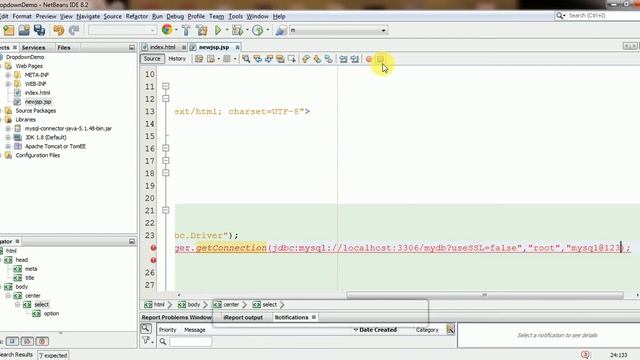This screenshot has height=360, width=640.
Task: Click the Chrome browser icon in toolbar
Action: tap(167, 30)
